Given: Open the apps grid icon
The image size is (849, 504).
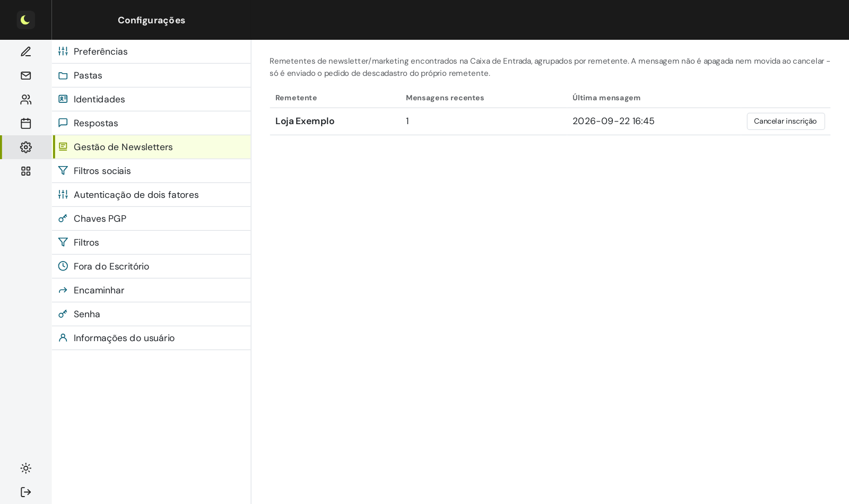Looking at the screenshot, I should pos(25,171).
